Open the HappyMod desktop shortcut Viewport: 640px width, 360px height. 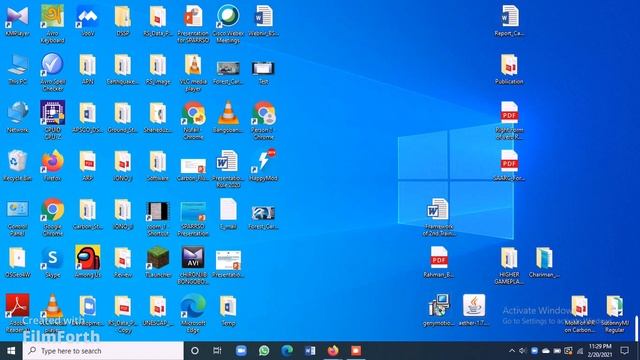coord(263,165)
